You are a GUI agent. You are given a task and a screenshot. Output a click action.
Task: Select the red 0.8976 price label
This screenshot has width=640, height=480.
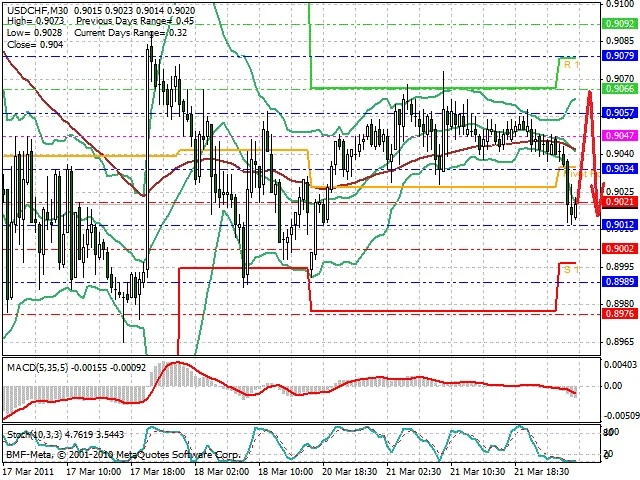[620, 313]
